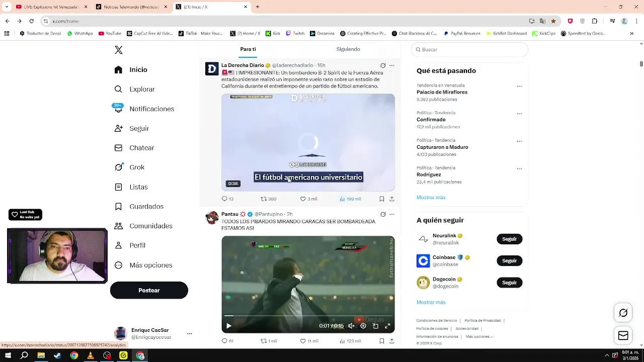Open options for Palacio de Miraflores trend
This screenshot has width=644, height=362.
click(x=519, y=86)
